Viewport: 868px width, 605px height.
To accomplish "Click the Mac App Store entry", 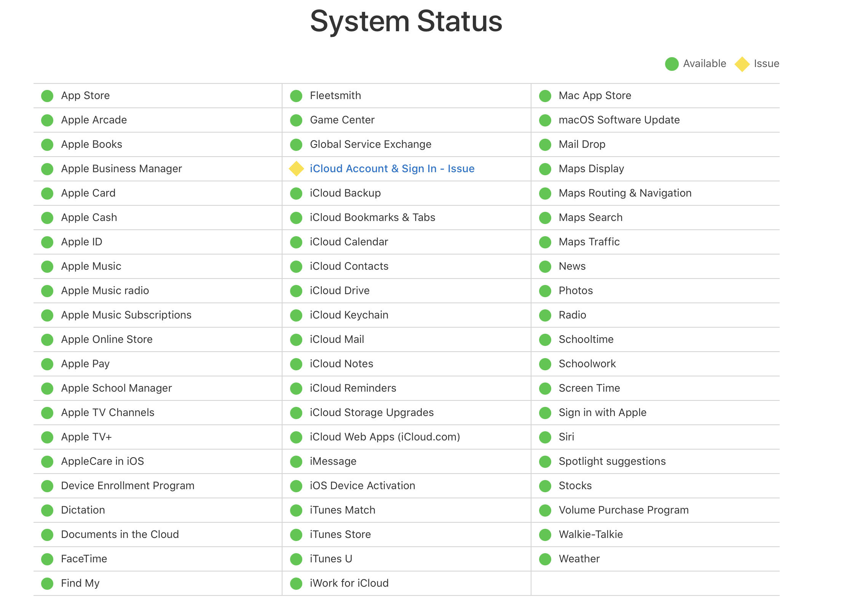I will (595, 96).
